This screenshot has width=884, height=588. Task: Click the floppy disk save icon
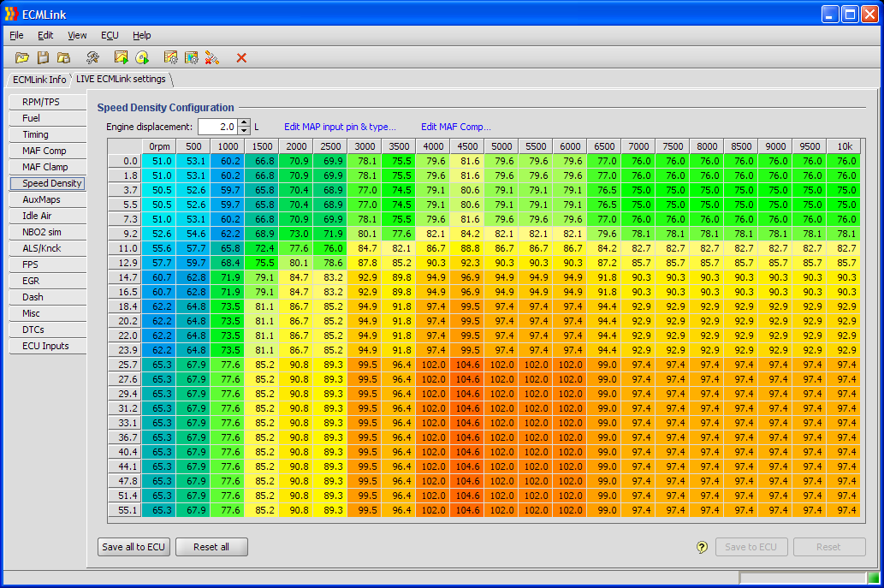click(x=43, y=57)
